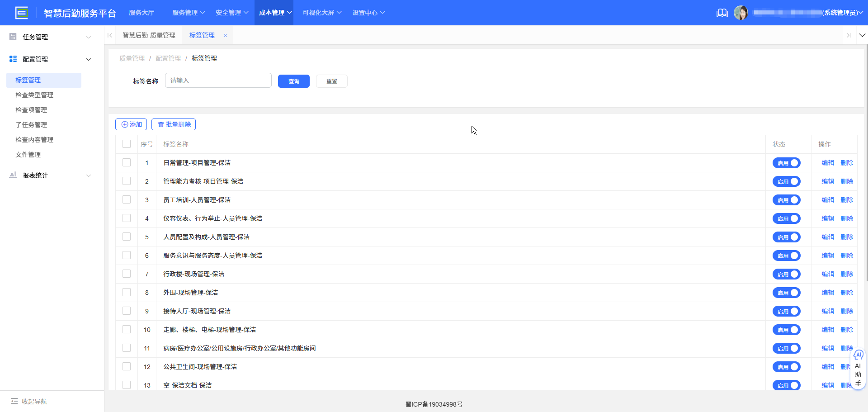This screenshot has height=412, width=868.
Task: Switch to the 智慧后勤-质量管理 tab
Action: pos(149,35)
